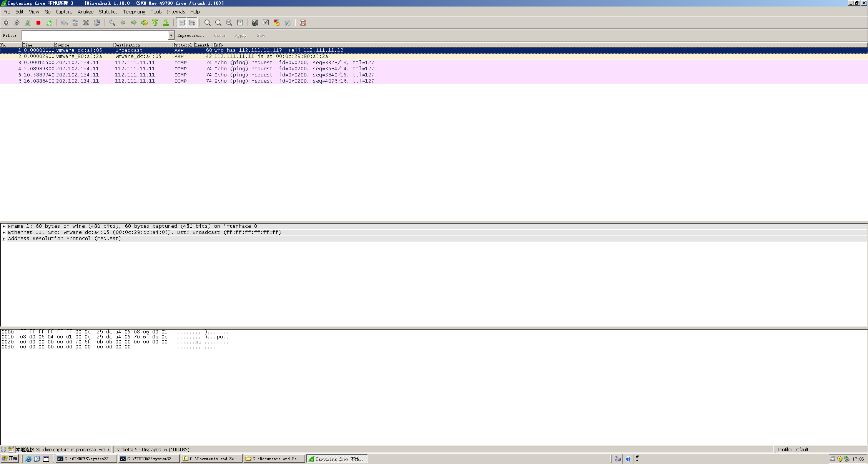The width and height of the screenshot is (868, 464).
Task: Click the find packet magnifier icon
Action: pos(112,23)
